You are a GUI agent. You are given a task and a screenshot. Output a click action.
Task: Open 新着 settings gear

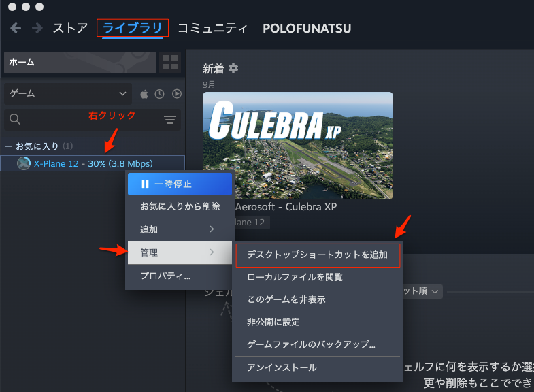(x=233, y=68)
